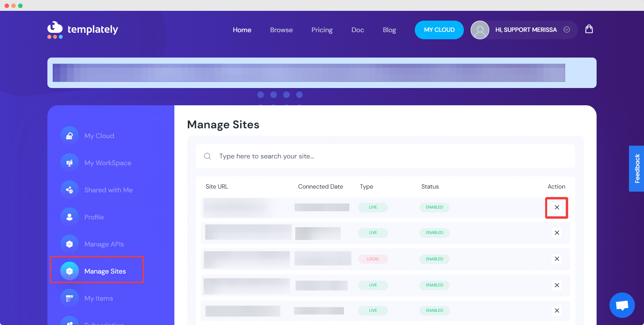Screen dimensions: 644x325
Task: Go to the Home page
Action: click(x=242, y=30)
